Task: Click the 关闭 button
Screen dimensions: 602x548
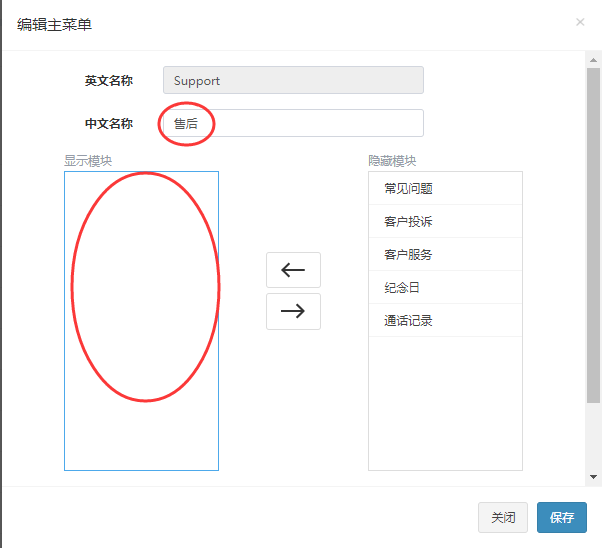Action: coord(503,517)
